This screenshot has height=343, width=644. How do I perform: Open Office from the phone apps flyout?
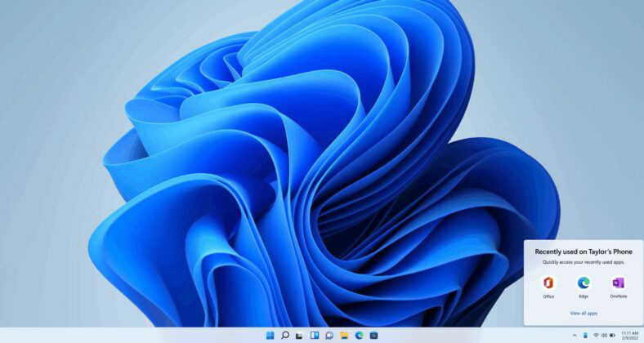[x=548, y=284]
